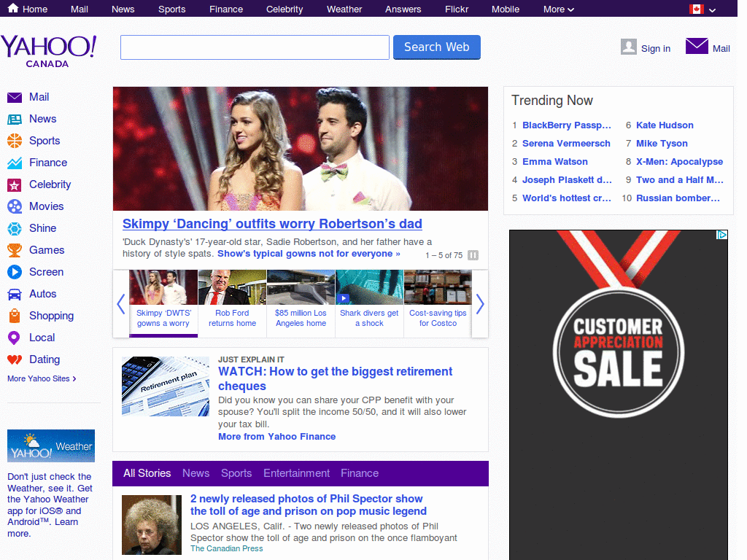Click the Customer Appreciation Sale advertisement
Image resolution: width=747 pixels, height=560 pixels.
[619, 394]
